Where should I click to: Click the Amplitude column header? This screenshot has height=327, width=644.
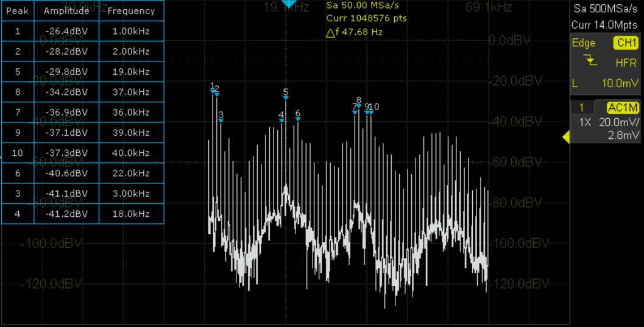point(66,11)
